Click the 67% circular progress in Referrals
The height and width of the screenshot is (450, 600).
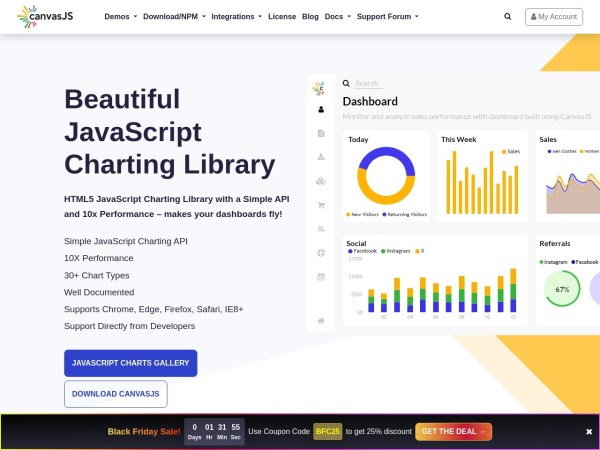coord(562,290)
